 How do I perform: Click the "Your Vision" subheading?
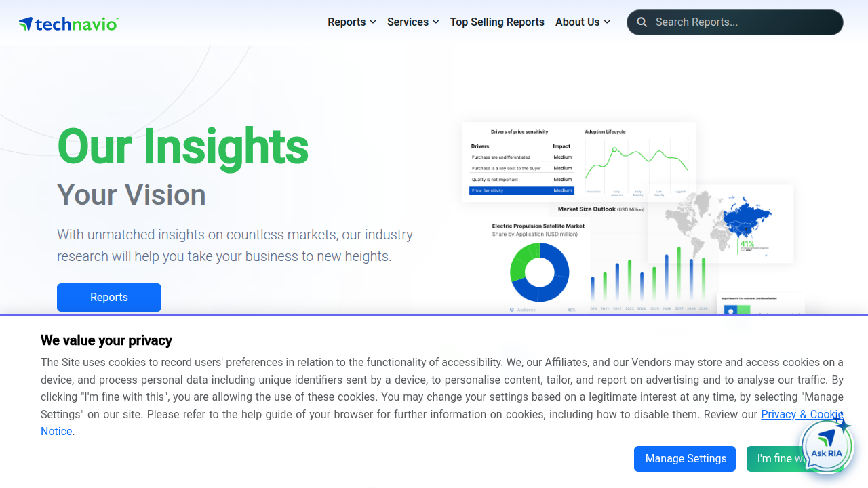[132, 195]
